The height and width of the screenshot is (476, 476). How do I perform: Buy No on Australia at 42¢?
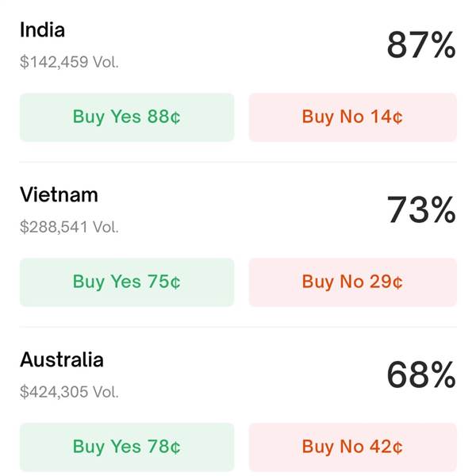(353, 447)
